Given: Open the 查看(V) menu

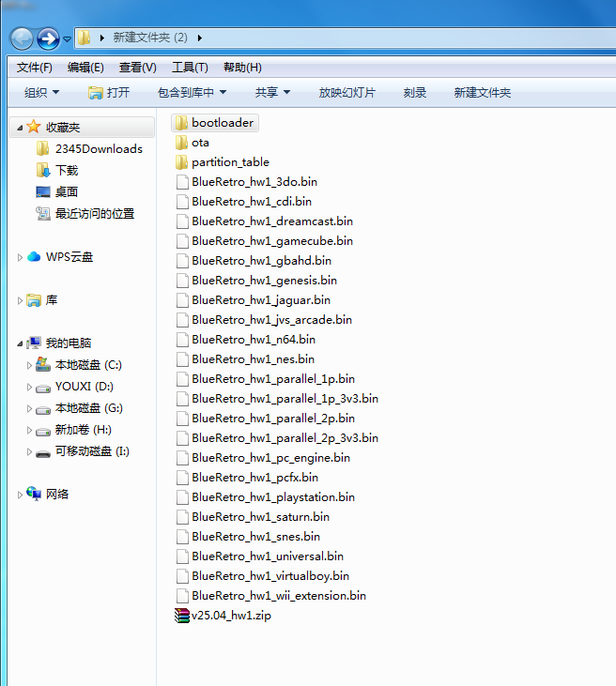Looking at the screenshot, I should (137, 68).
